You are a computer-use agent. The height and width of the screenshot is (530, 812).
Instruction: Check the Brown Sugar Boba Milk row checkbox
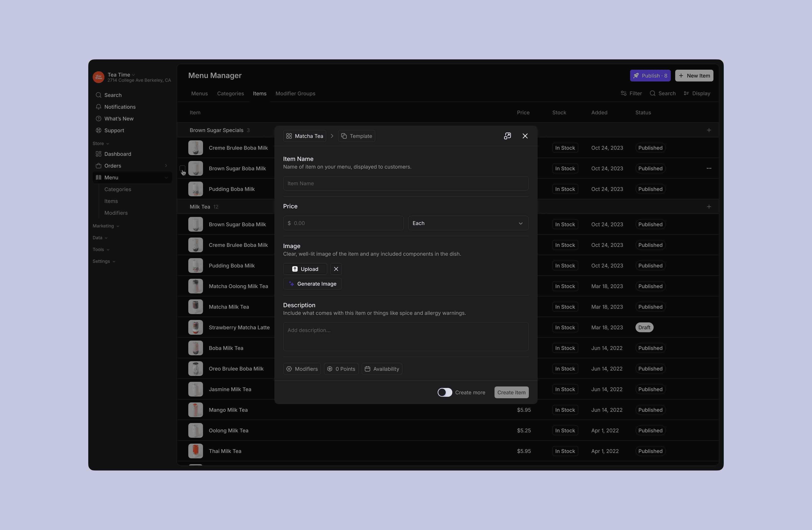[182, 168]
